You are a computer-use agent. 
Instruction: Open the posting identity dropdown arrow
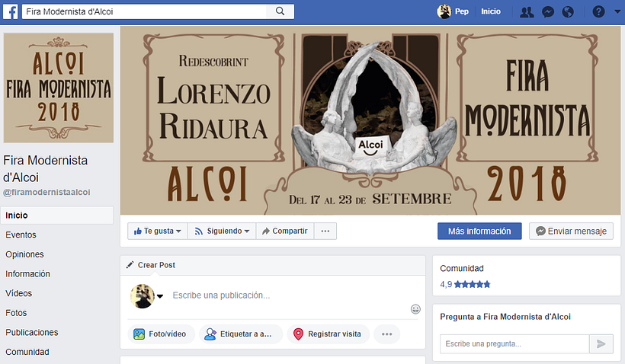(160, 296)
